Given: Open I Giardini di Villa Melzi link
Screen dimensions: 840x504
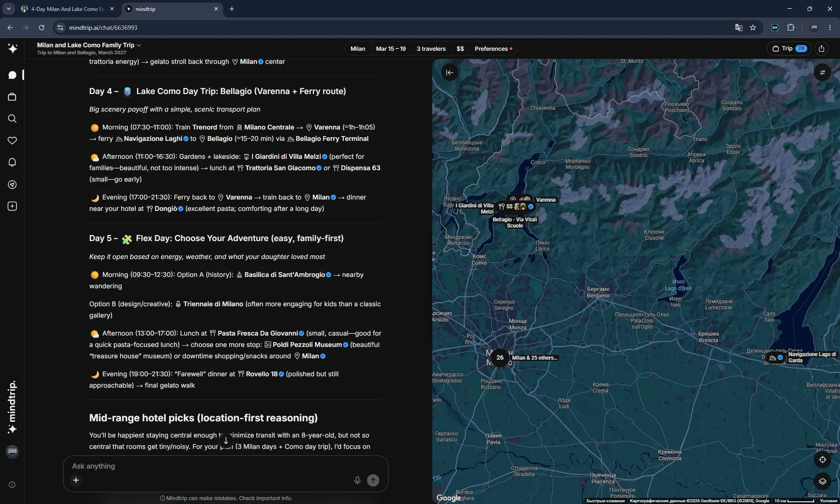Looking at the screenshot, I should pos(286,157).
